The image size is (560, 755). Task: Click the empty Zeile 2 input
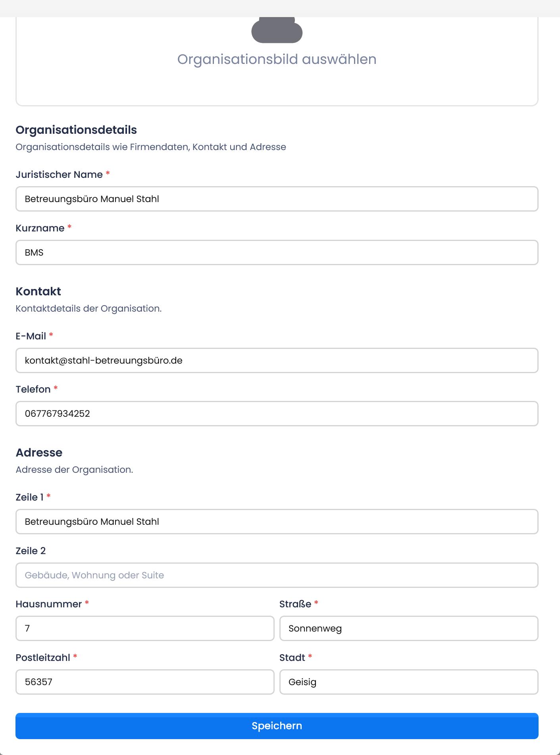[x=277, y=575]
